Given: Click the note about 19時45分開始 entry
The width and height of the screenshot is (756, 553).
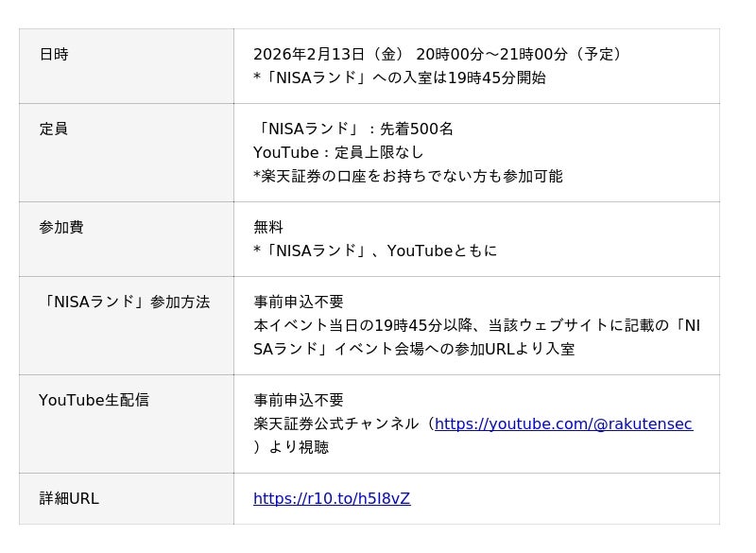Looking at the screenshot, I should pos(400,78).
